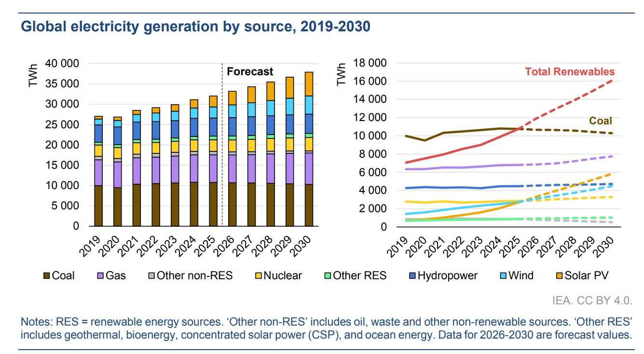Click the Notes text beginning 'Notes: RES'
The height and width of the screenshot is (354, 644).
coord(326,328)
